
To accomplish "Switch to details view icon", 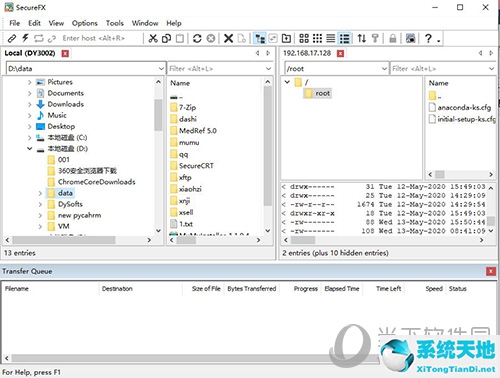I will click(x=344, y=38).
